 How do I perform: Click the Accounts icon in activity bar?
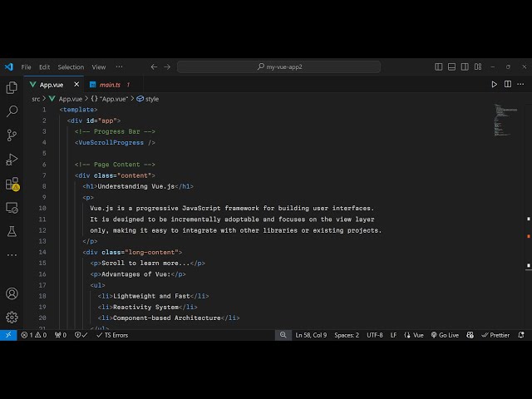click(x=12, y=293)
